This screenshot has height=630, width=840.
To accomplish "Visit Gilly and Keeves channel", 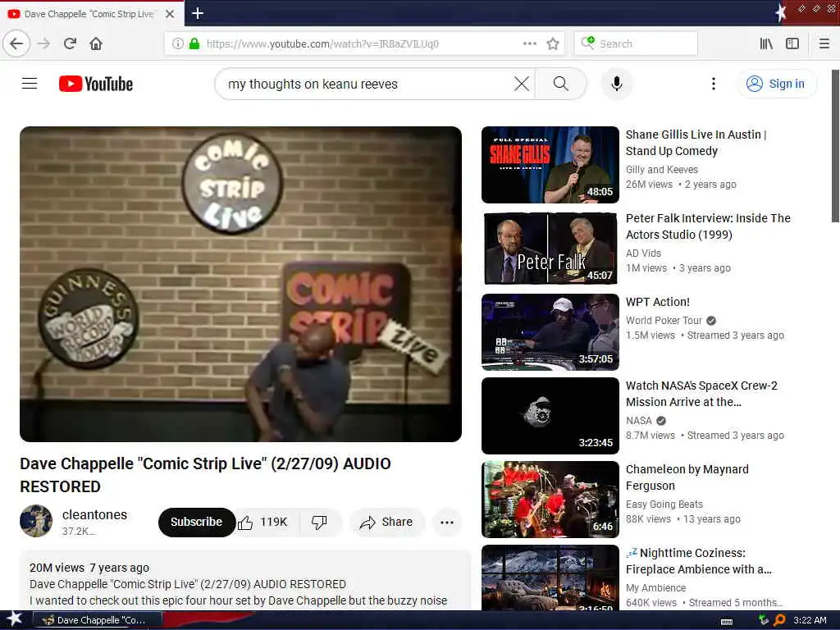I will tap(662, 169).
